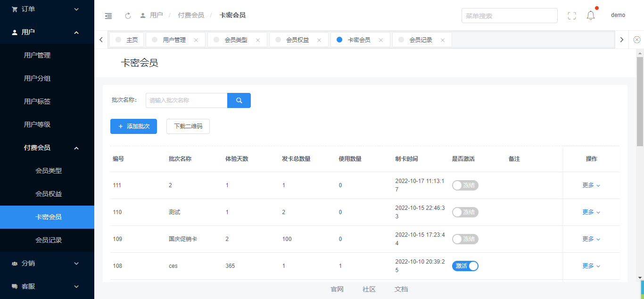
Task: Open 会员记录 in the sidebar
Action: (x=49, y=240)
